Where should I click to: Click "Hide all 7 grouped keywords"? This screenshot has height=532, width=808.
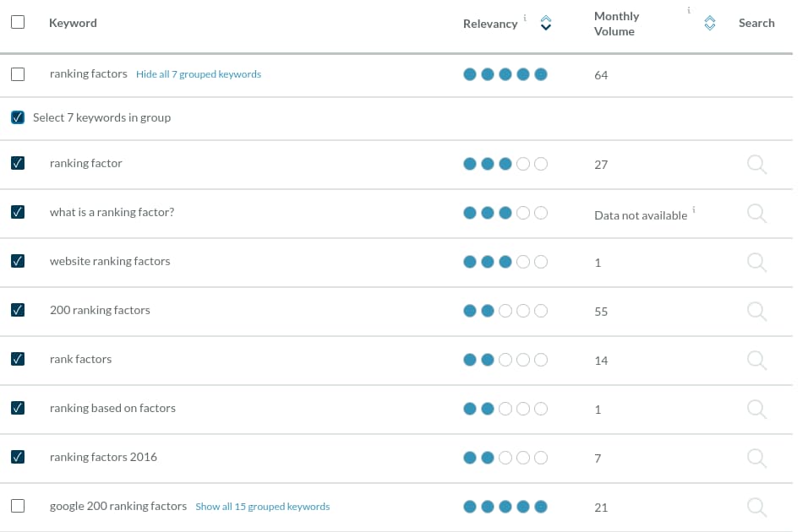click(199, 74)
